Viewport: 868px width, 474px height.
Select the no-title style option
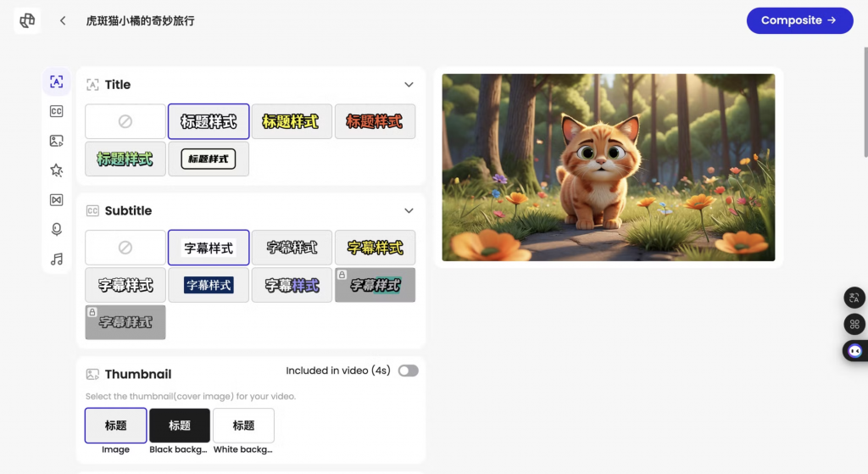point(125,121)
